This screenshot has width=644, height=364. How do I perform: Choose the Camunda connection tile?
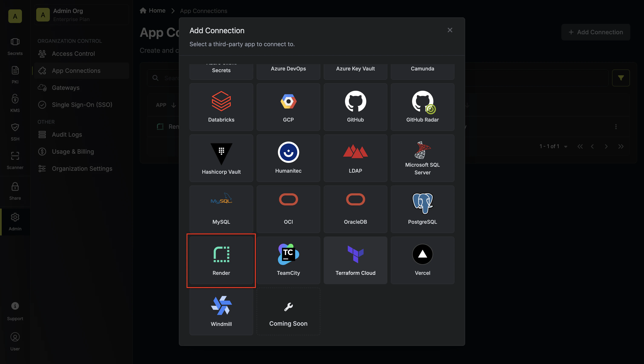click(x=422, y=71)
